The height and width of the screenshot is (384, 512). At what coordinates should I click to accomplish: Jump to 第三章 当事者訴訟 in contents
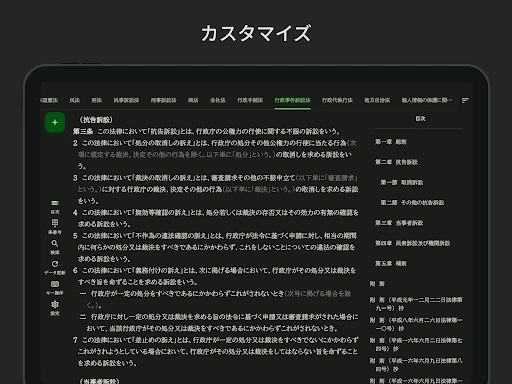pyautogui.click(x=399, y=223)
